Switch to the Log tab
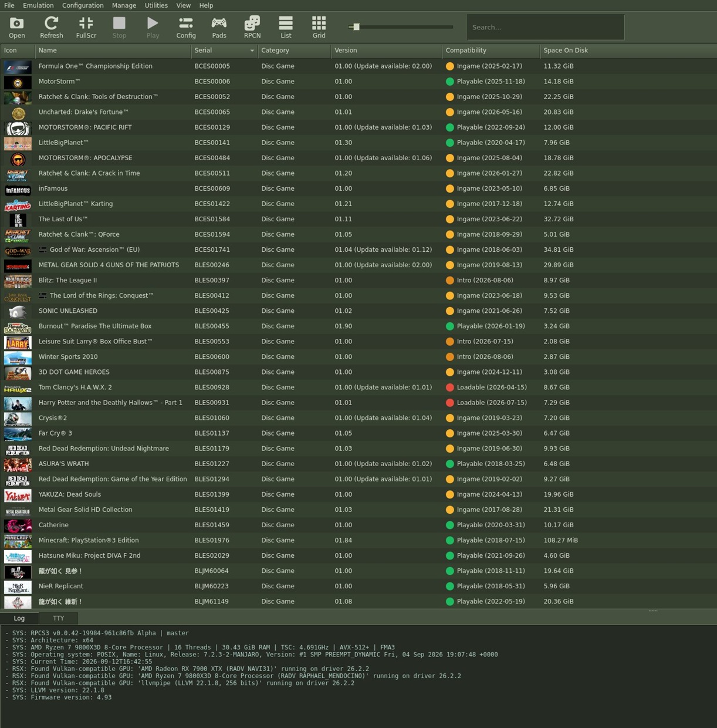 [x=19, y=618]
